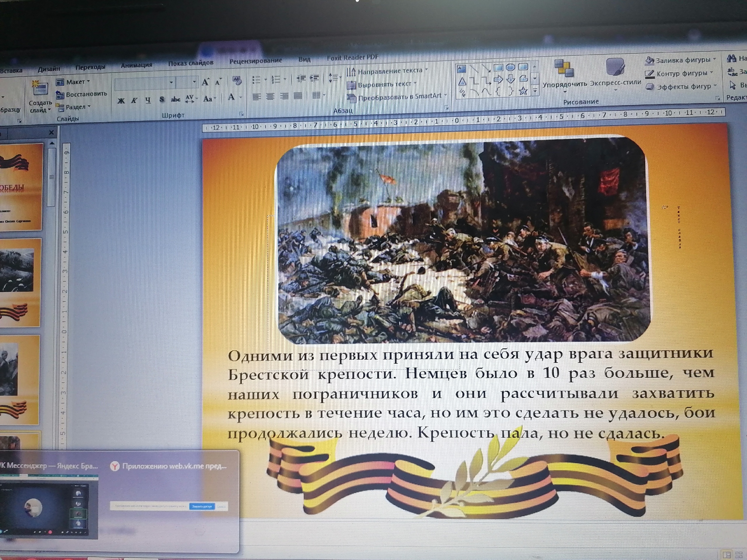Select the straight line shape
The image size is (747, 560).
click(x=474, y=69)
